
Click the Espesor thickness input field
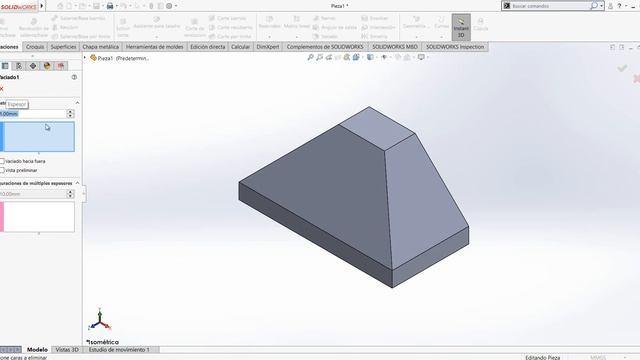pos(33,114)
